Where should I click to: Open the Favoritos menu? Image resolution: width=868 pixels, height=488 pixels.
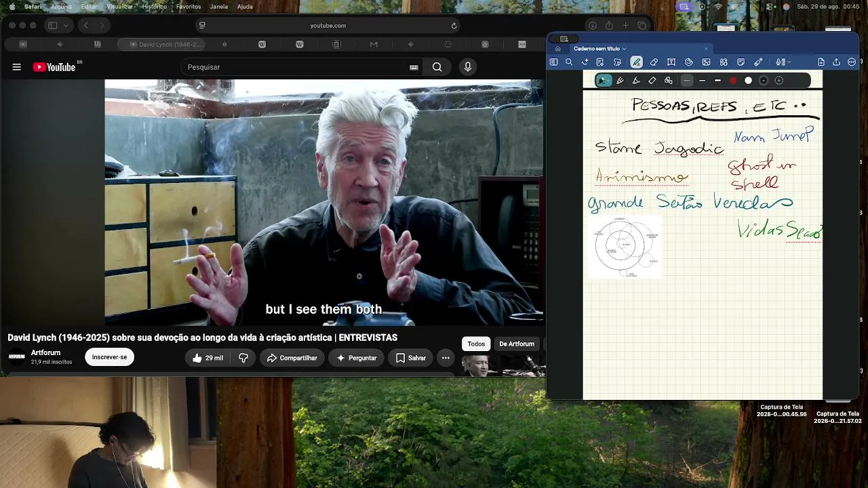pyautogui.click(x=189, y=7)
